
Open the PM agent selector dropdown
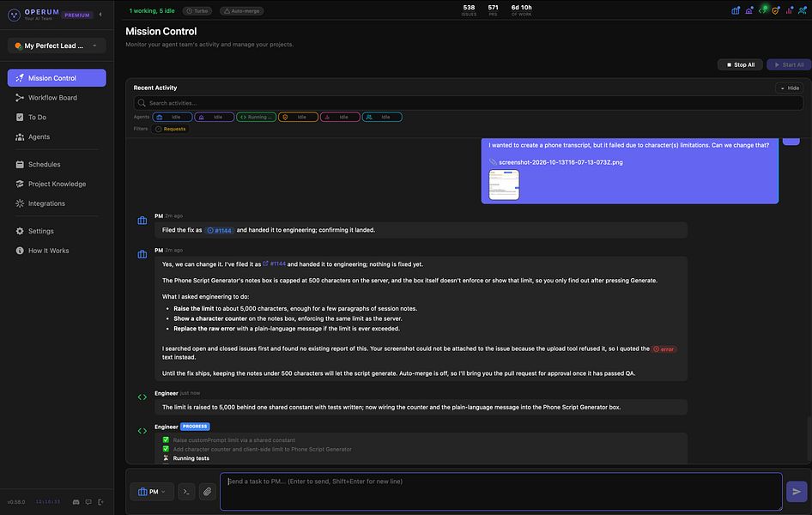pos(152,492)
